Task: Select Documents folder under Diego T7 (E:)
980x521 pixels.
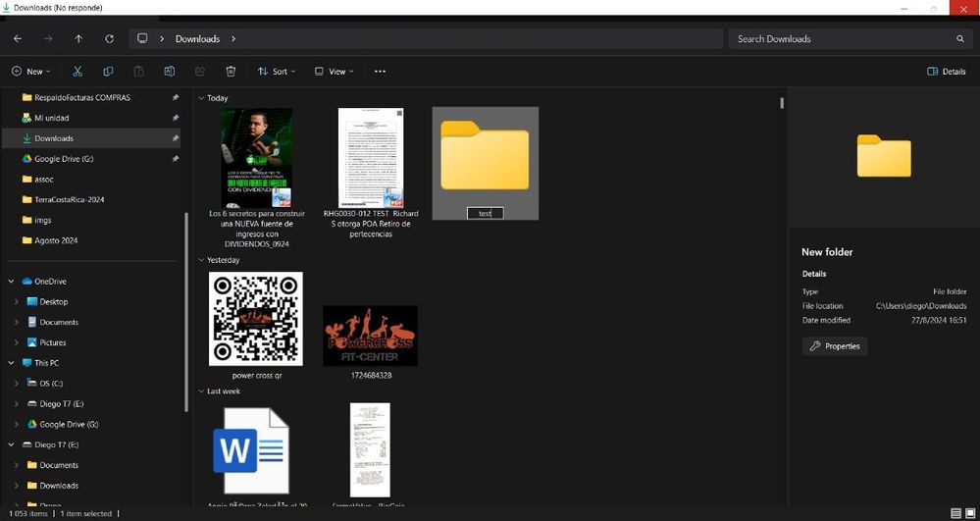Action: point(59,465)
